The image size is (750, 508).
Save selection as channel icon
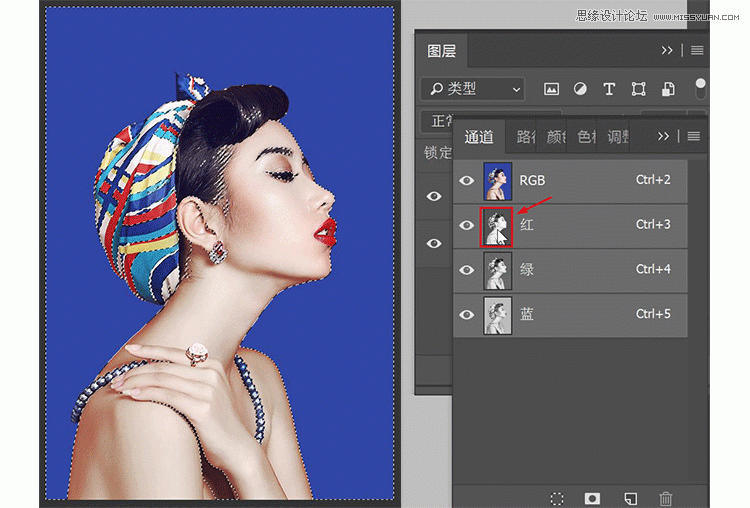pos(592,498)
